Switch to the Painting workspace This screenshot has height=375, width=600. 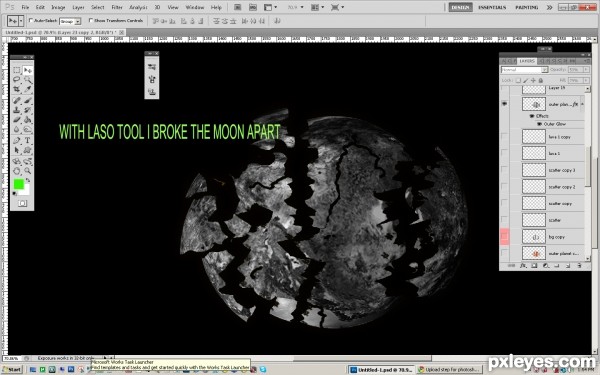click(x=527, y=7)
